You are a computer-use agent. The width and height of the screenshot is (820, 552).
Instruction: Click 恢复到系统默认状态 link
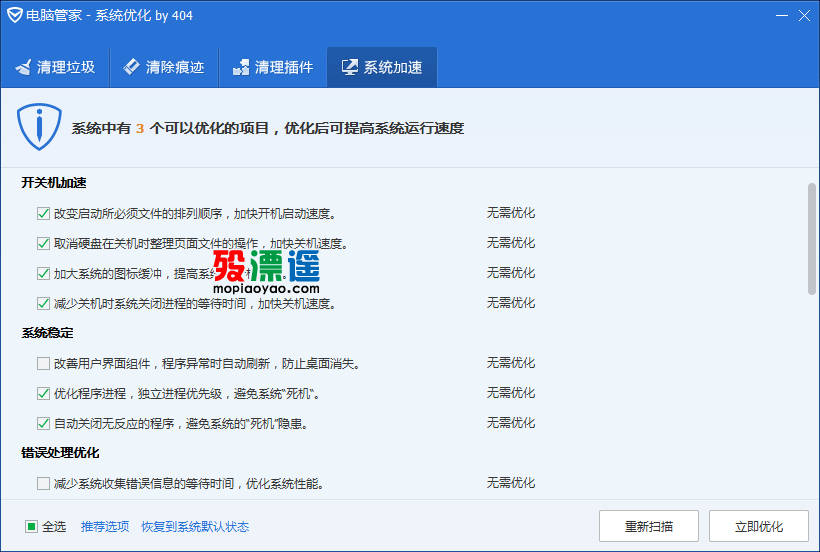point(195,526)
